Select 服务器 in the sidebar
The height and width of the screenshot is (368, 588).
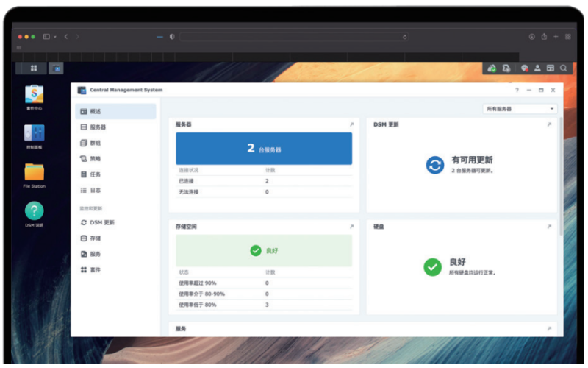click(115, 127)
